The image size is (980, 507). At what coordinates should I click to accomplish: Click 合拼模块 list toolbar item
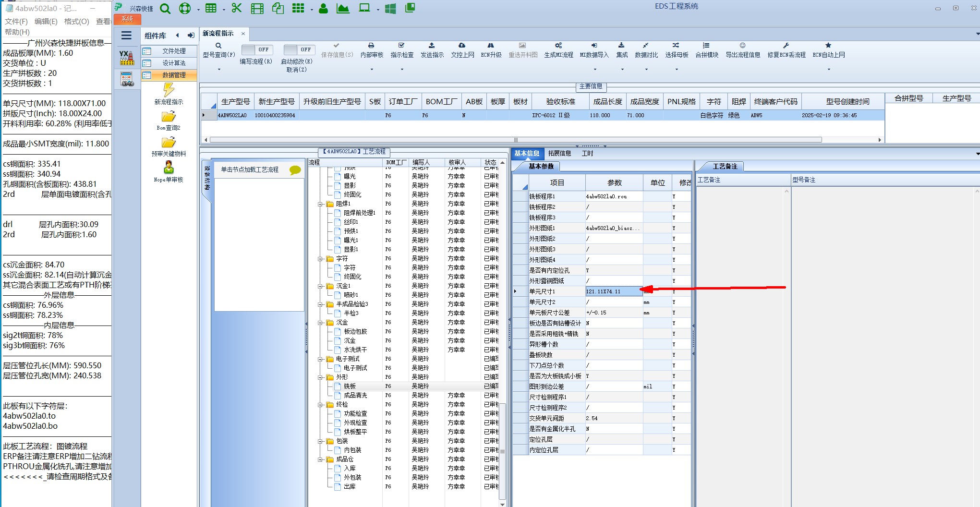click(x=707, y=50)
